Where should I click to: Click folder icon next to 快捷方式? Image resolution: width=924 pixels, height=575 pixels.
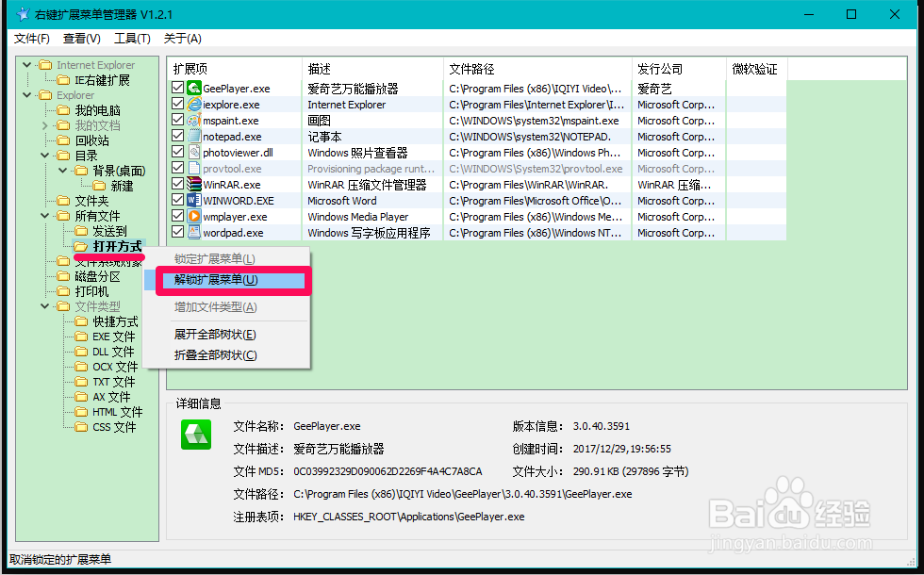(81, 321)
